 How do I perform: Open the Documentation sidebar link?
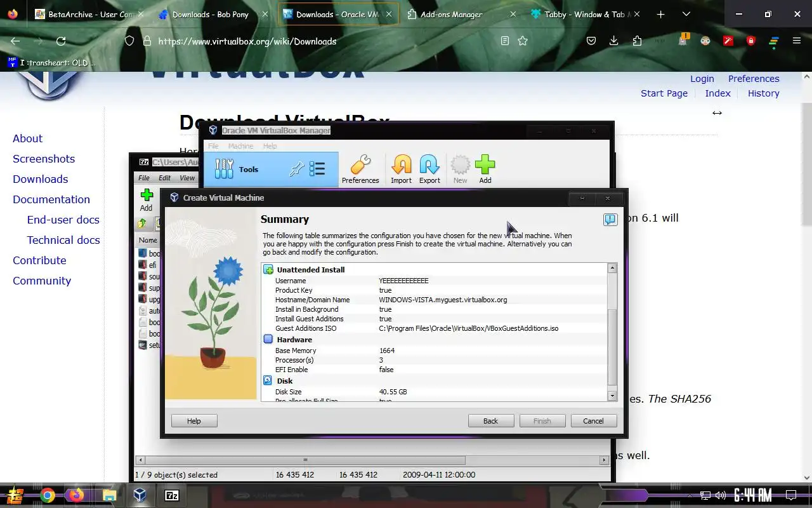[51, 199]
